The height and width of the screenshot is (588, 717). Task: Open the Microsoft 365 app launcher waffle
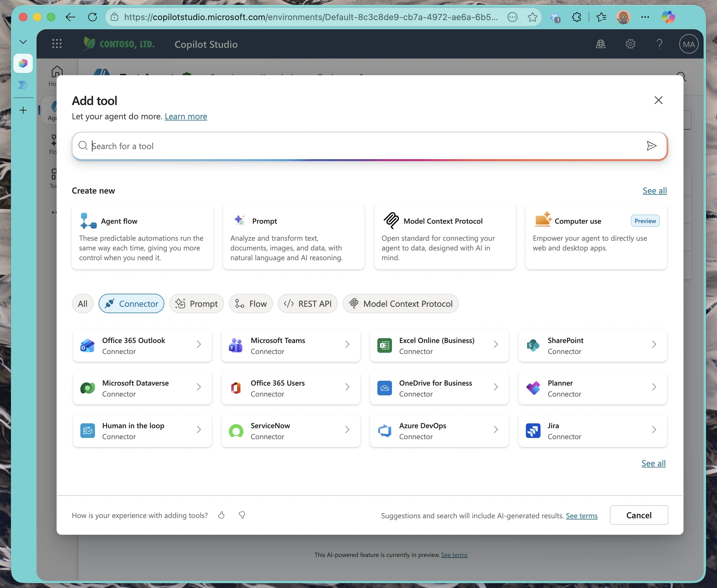(57, 43)
